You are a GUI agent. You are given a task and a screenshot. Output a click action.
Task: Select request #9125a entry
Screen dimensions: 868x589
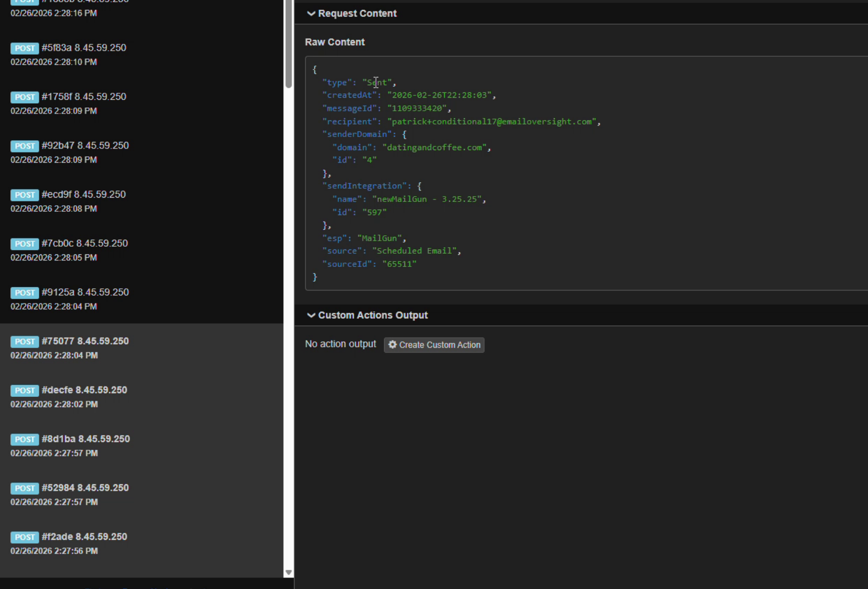click(x=142, y=299)
